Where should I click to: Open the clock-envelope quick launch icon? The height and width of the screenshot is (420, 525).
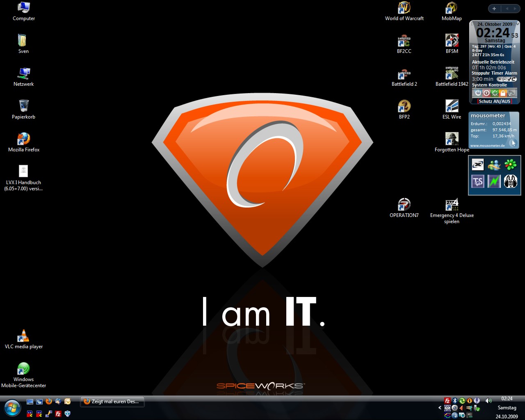(68, 401)
